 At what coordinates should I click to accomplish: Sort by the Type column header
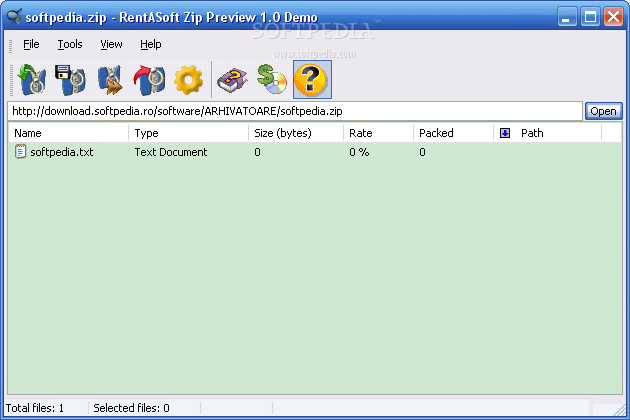click(x=188, y=133)
